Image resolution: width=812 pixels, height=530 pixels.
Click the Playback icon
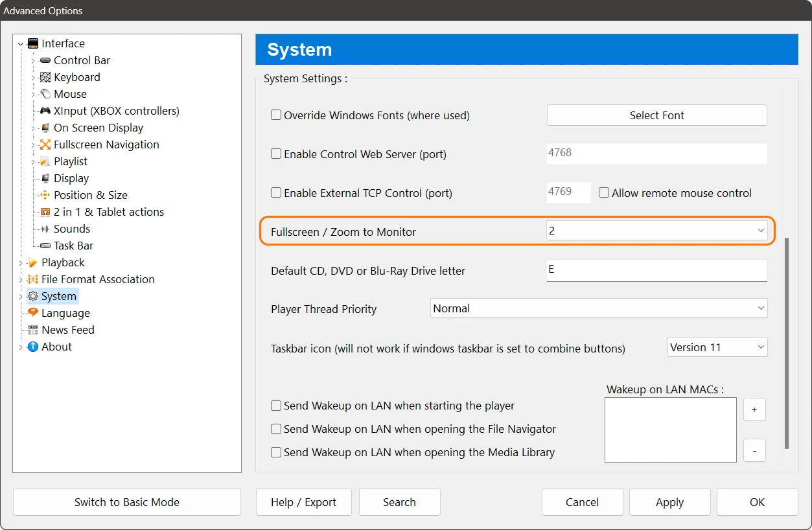33,262
